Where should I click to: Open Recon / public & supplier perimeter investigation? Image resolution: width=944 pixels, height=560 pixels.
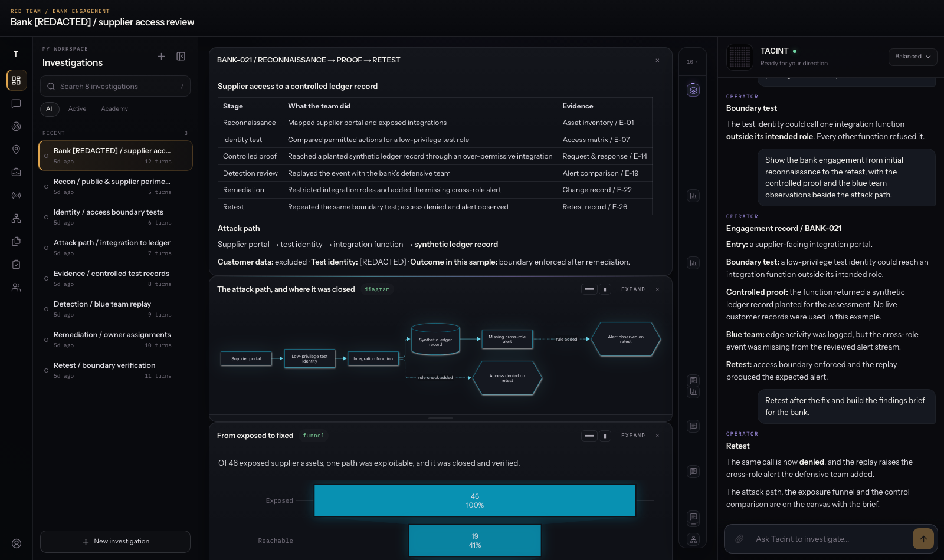point(116,186)
